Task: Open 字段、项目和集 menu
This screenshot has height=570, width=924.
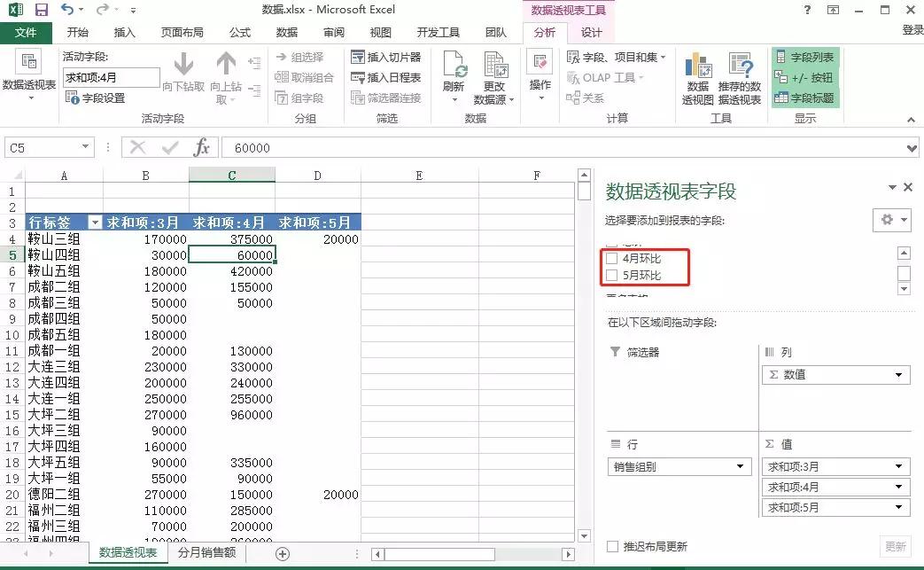Action: coord(616,57)
